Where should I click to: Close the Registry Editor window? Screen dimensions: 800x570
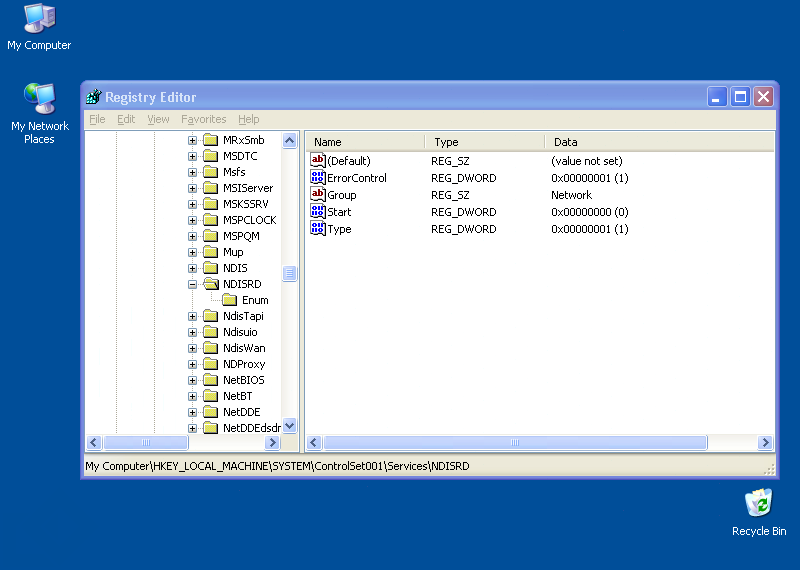pyautogui.click(x=764, y=96)
